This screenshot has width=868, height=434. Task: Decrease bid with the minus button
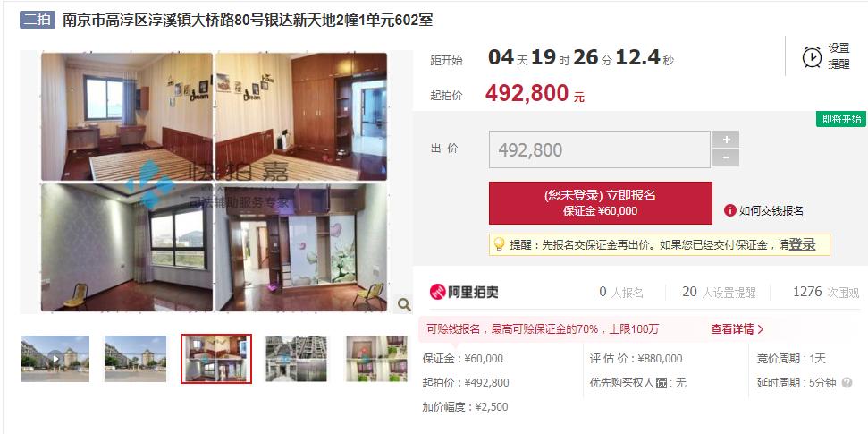[x=726, y=158]
